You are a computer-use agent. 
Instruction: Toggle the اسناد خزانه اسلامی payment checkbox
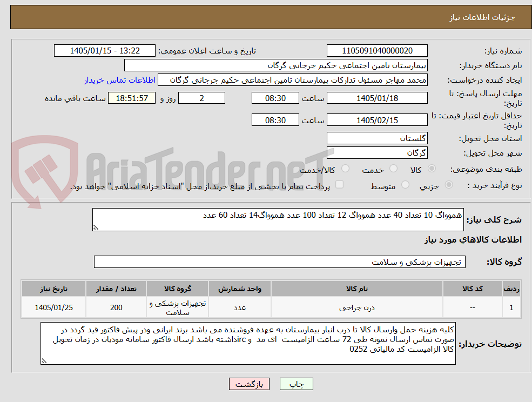(x=339, y=184)
